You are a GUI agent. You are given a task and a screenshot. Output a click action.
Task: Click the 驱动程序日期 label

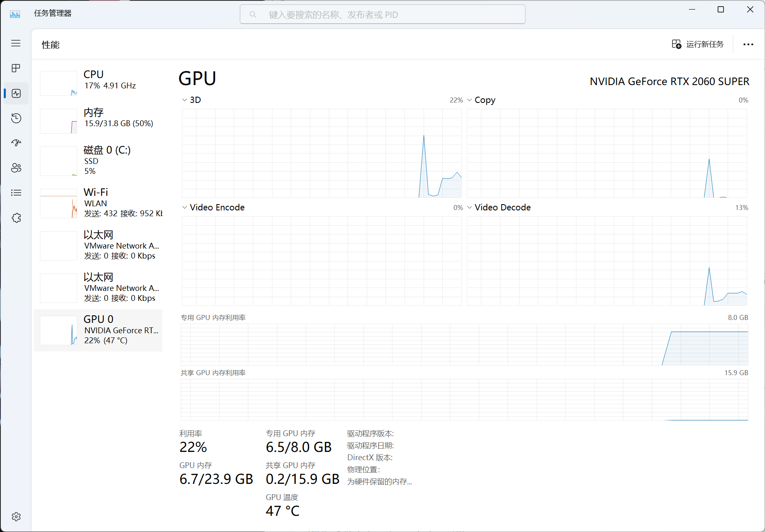point(370,446)
